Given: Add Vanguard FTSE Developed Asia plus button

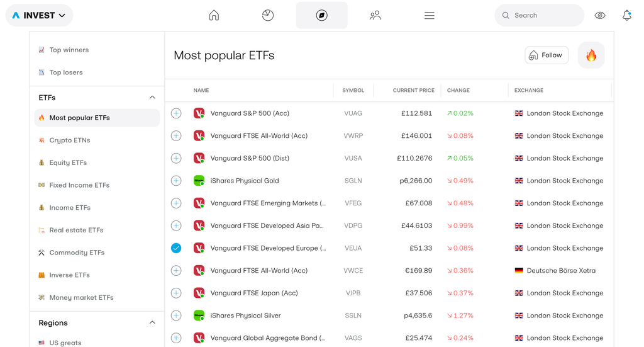Looking at the screenshot, I should tap(176, 225).
